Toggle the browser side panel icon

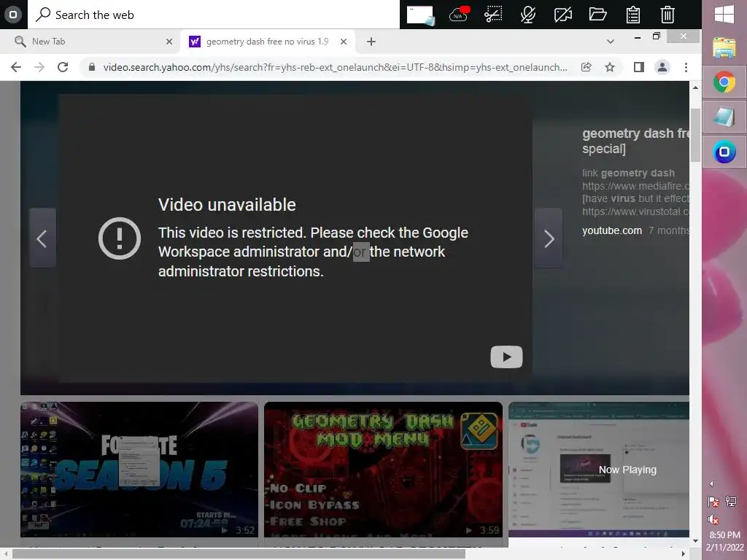[639, 67]
